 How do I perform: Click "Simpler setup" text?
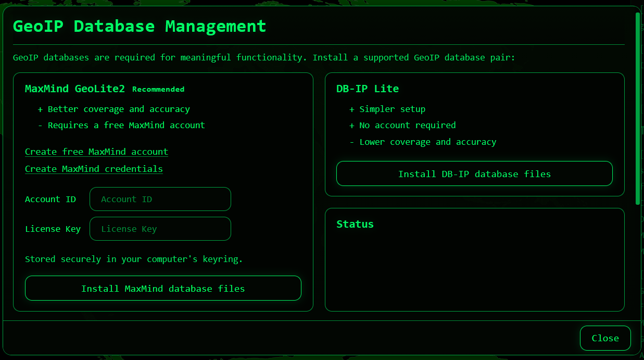[x=392, y=109]
